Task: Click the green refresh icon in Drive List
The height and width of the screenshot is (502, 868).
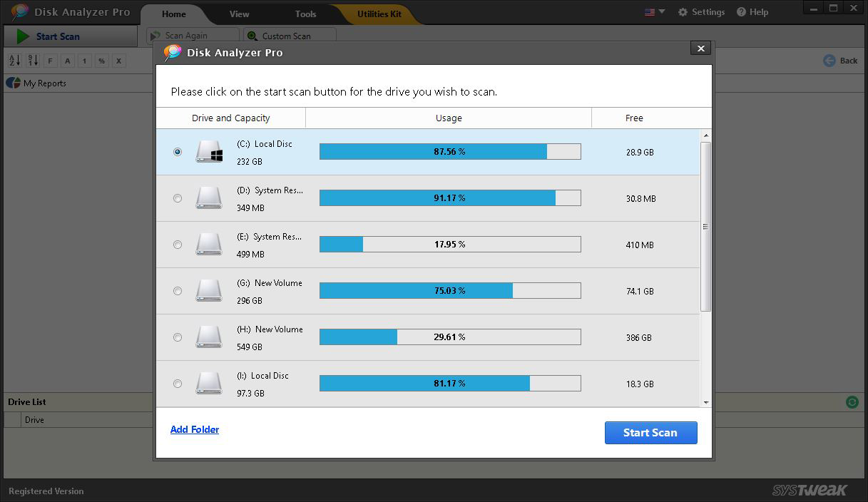Action: [852, 402]
